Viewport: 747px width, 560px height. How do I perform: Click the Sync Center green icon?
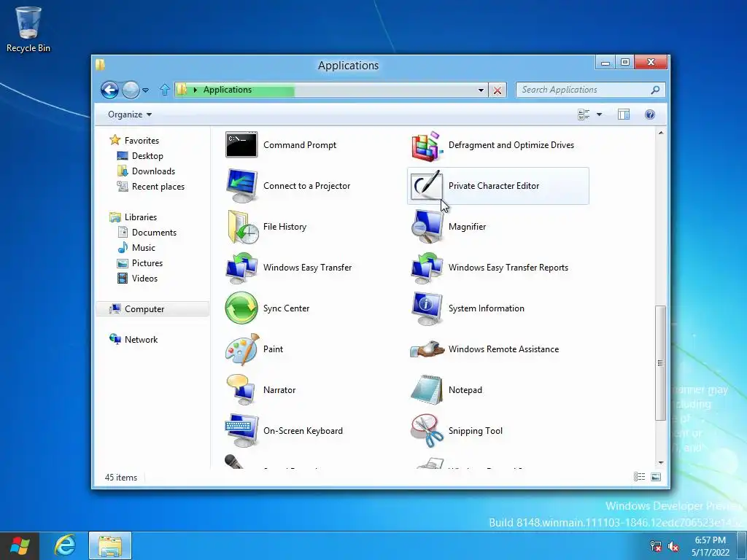[241, 308]
